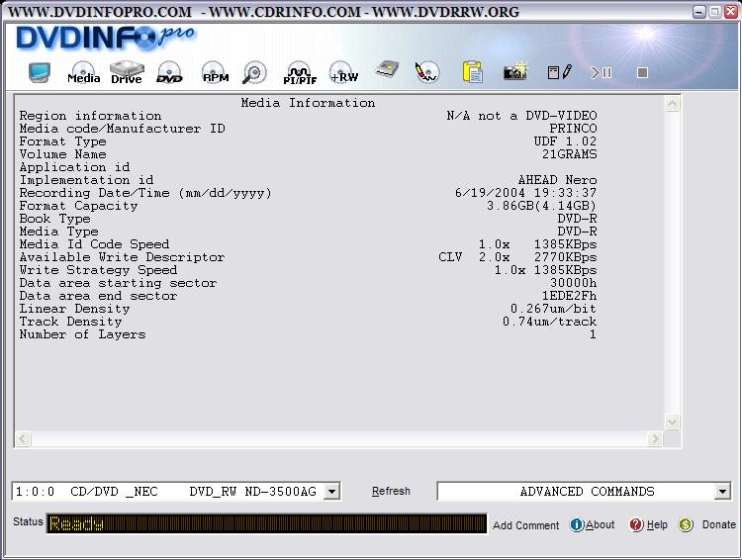The height and width of the screenshot is (560, 742).
Task: Click the 'Write Strategy Speed' label
Action: click(98, 270)
